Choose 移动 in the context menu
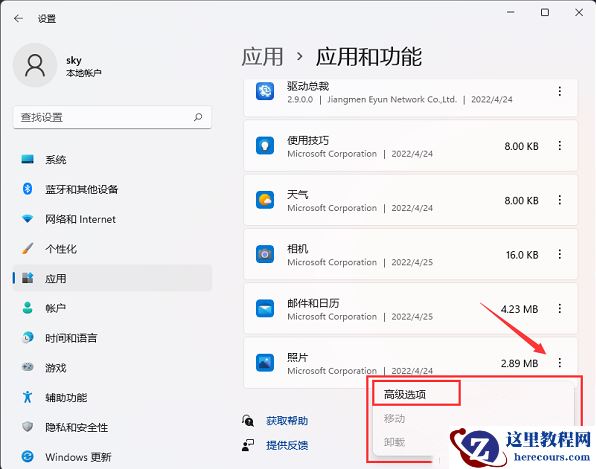The height and width of the screenshot is (469, 596). 394,418
